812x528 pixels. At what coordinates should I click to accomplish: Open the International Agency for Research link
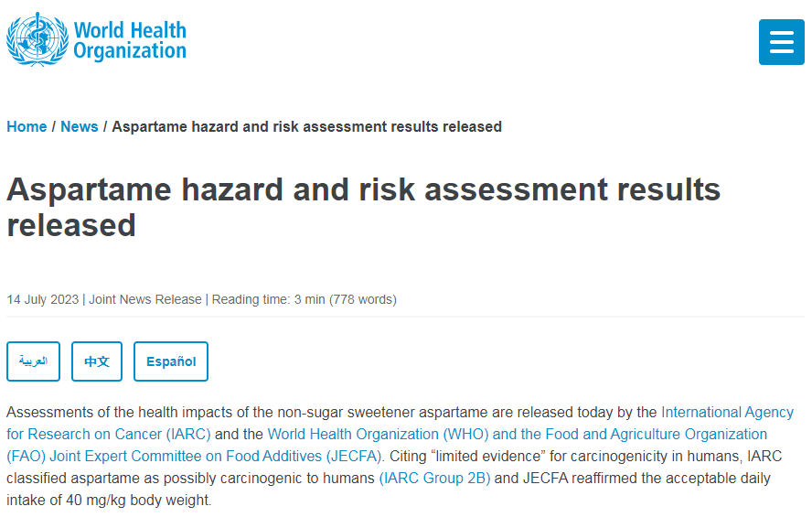tap(727, 412)
